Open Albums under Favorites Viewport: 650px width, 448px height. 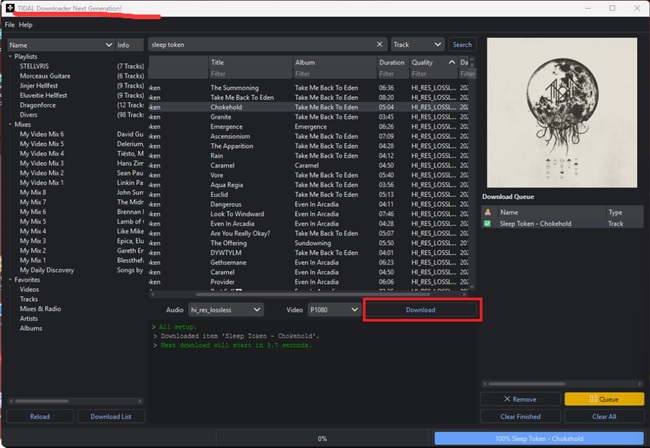pos(31,328)
